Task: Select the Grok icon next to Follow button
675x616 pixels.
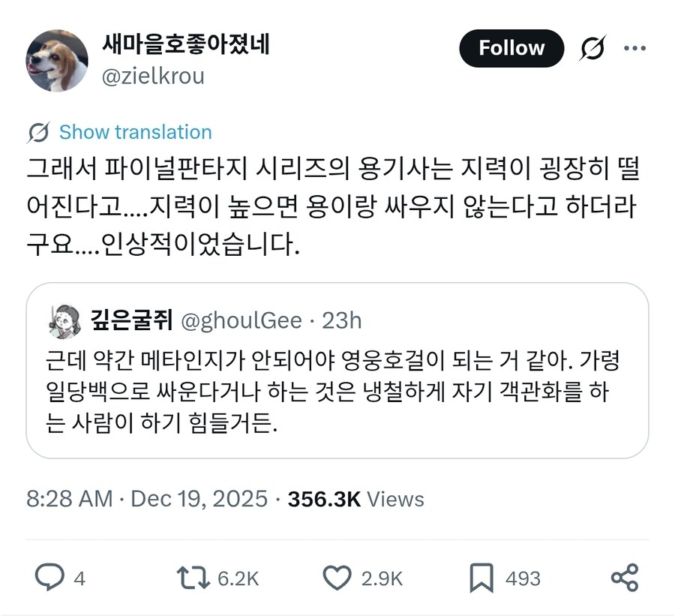Action: pos(592,47)
